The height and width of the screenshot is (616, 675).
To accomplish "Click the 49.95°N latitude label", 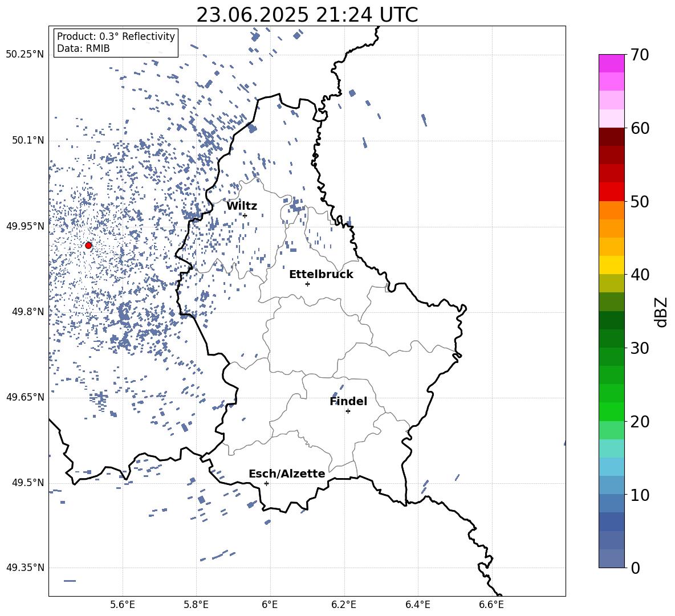I will (x=25, y=226).
